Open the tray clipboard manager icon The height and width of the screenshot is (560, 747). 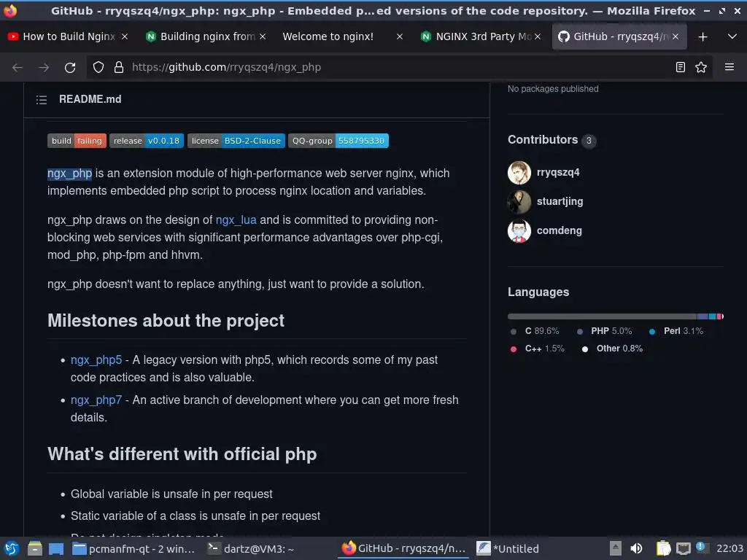click(663, 548)
